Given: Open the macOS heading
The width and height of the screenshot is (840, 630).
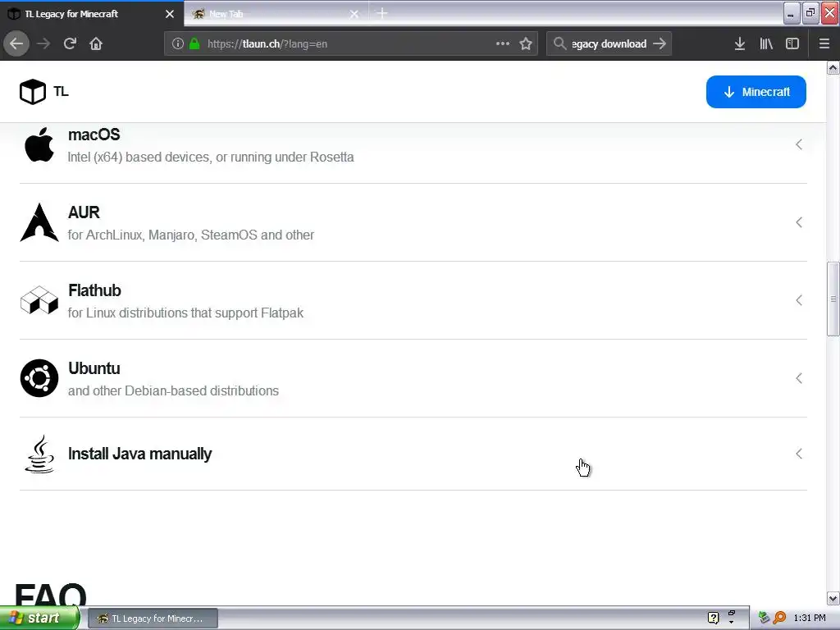Looking at the screenshot, I should 94,135.
